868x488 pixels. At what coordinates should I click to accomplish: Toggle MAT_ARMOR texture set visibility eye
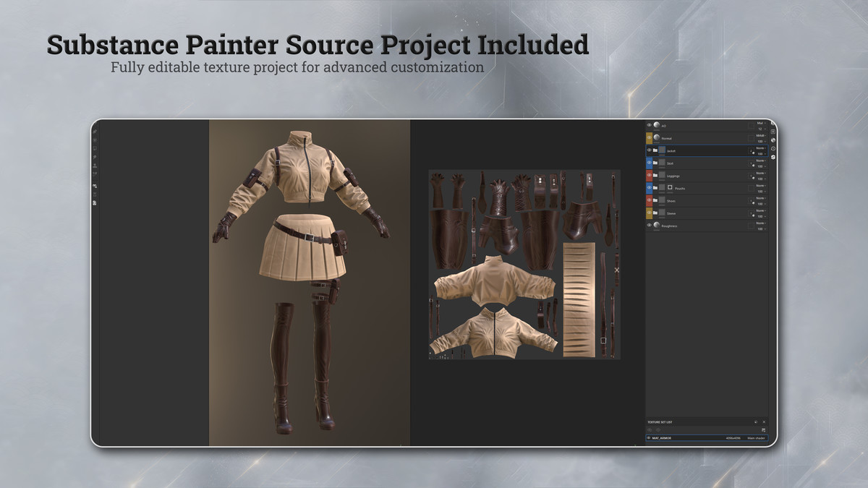(x=649, y=438)
